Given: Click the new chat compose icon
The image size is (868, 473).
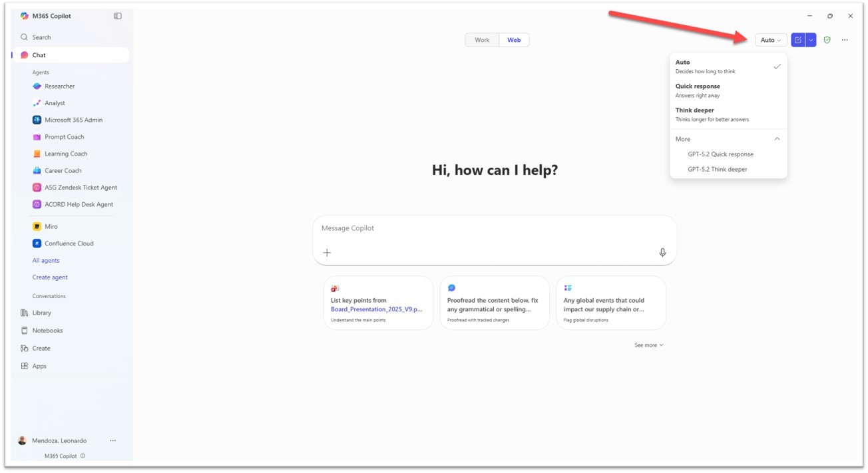Looking at the screenshot, I should [x=797, y=40].
